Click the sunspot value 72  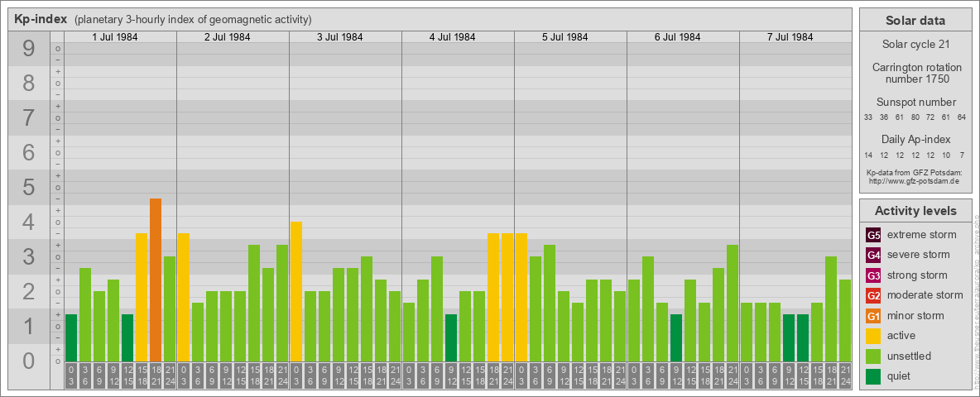pyautogui.click(x=930, y=117)
